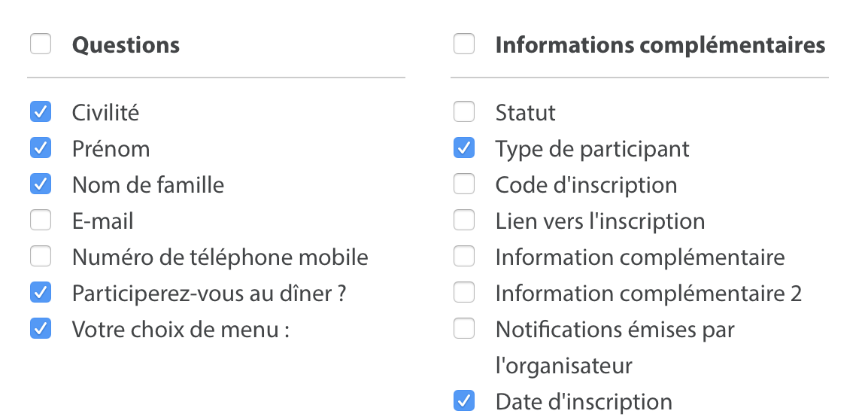Image resolution: width=868 pixels, height=420 pixels.
Task: Disable the Votre choix de menu checkbox
Action: pyautogui.click(x=41, y=329)
